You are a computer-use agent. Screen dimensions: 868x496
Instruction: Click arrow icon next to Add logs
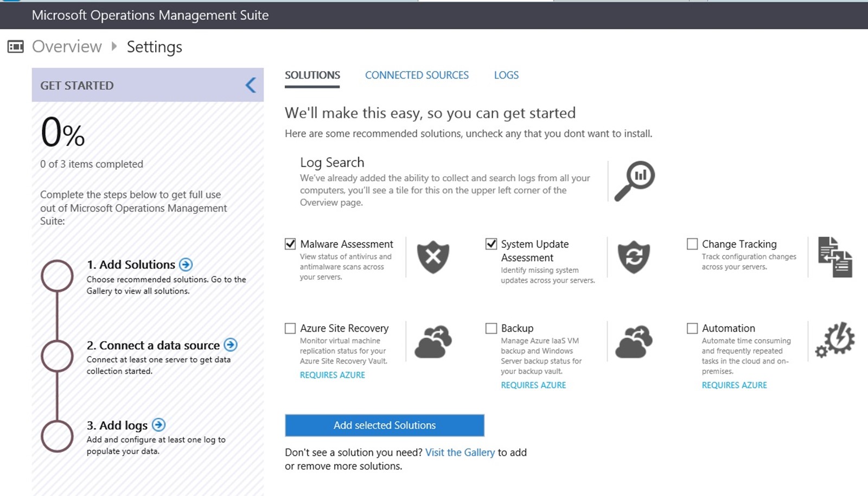point(158,425)
